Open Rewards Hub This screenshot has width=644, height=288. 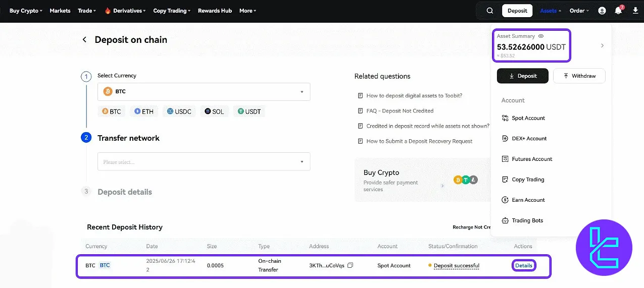[x=215, y=11]
